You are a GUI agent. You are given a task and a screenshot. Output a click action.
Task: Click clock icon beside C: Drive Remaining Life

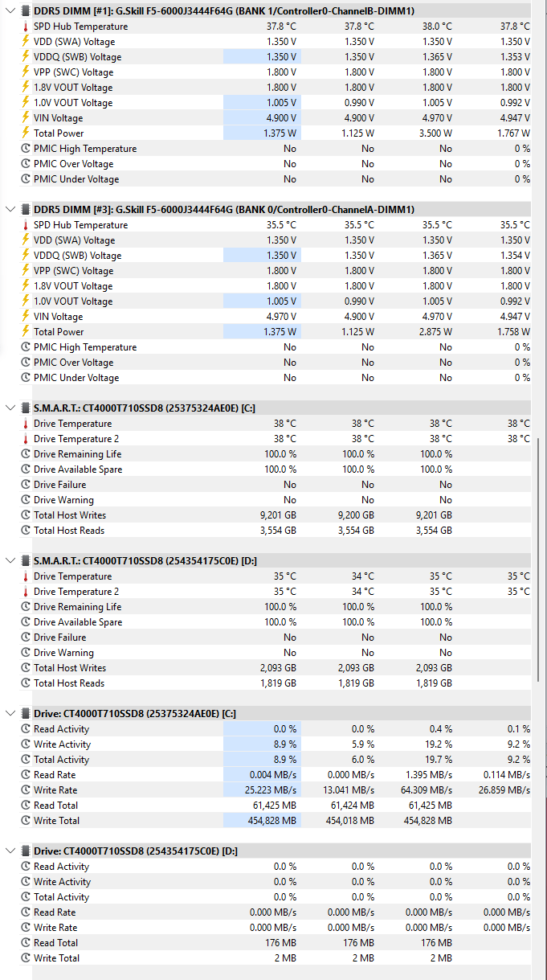pos(26,454)
